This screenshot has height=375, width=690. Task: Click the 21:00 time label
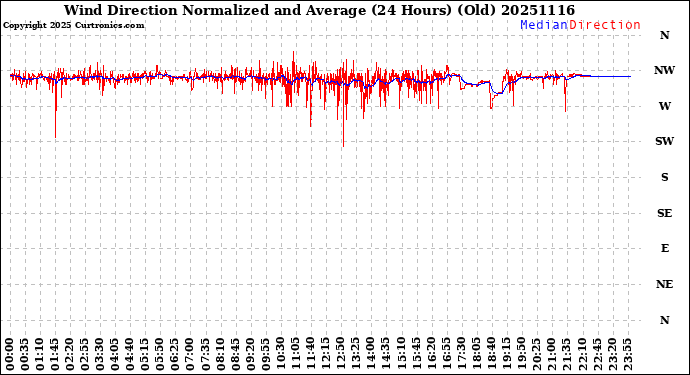point(552,354)
